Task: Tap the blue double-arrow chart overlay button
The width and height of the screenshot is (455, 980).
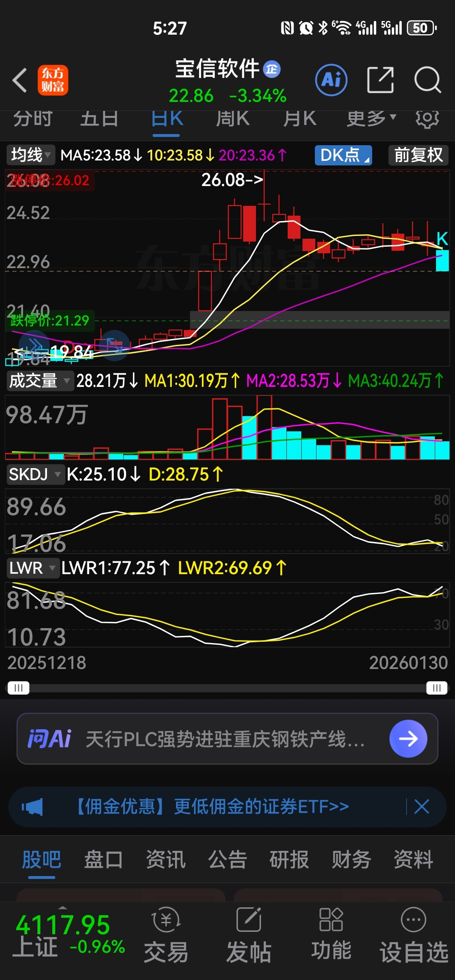Action: pos(34,346)
